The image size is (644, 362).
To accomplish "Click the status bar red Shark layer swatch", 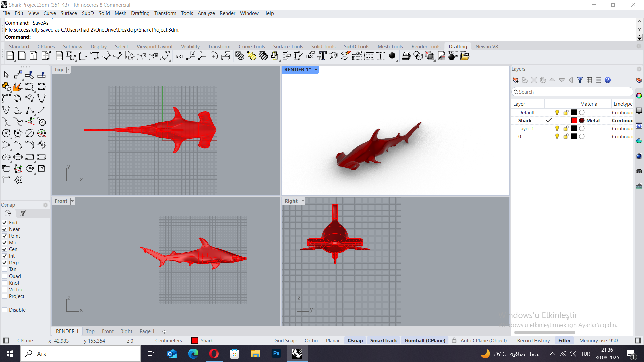I will coord(195,341).
